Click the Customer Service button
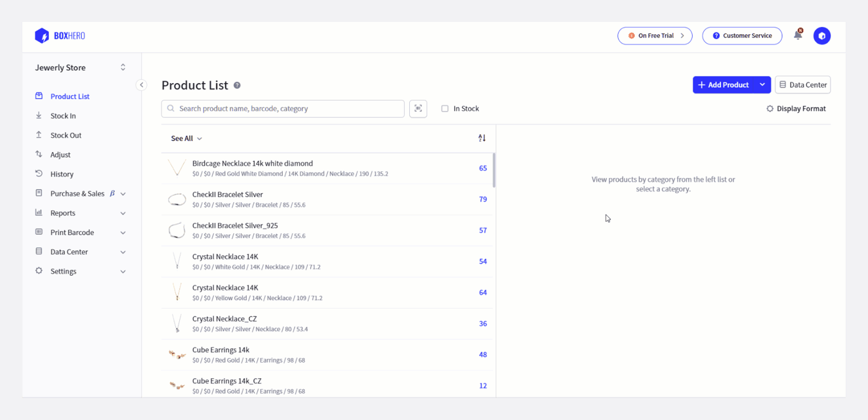The width and height of the screenshot is (868, 420). click(742, 36)
